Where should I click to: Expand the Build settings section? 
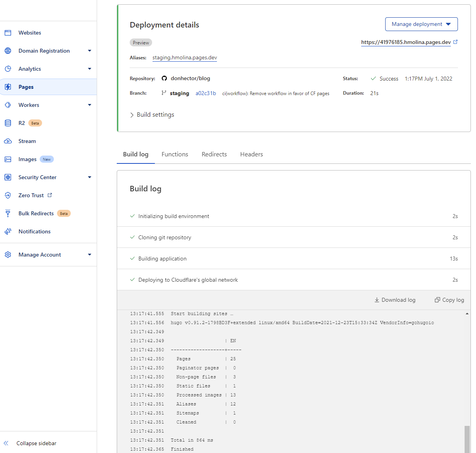pos(152,114)
